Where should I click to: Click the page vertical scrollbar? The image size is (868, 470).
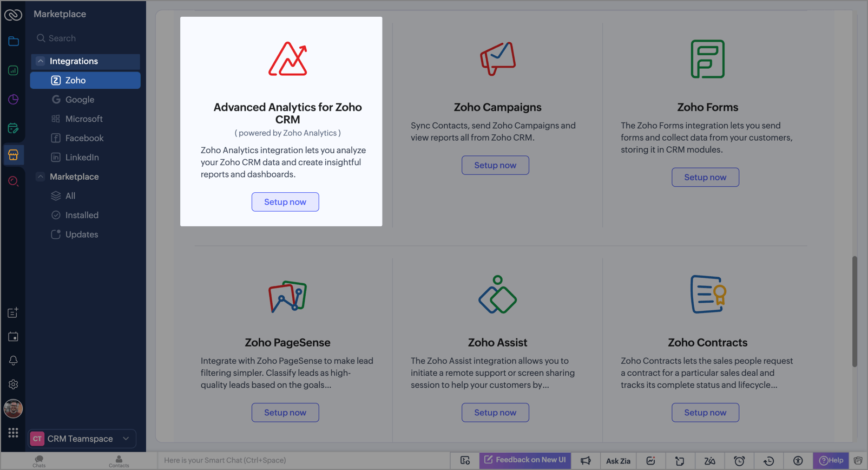point(854,311)
